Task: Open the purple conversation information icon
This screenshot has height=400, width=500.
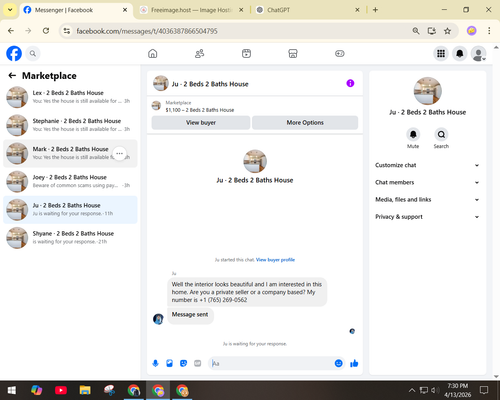Action: (x=350, y=83)
